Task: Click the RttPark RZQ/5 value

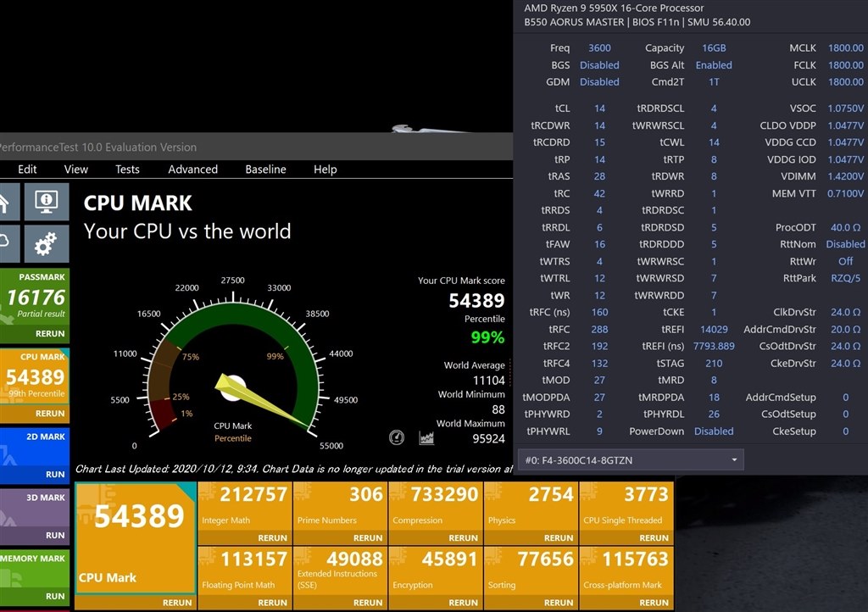Action: coord(845,278)
